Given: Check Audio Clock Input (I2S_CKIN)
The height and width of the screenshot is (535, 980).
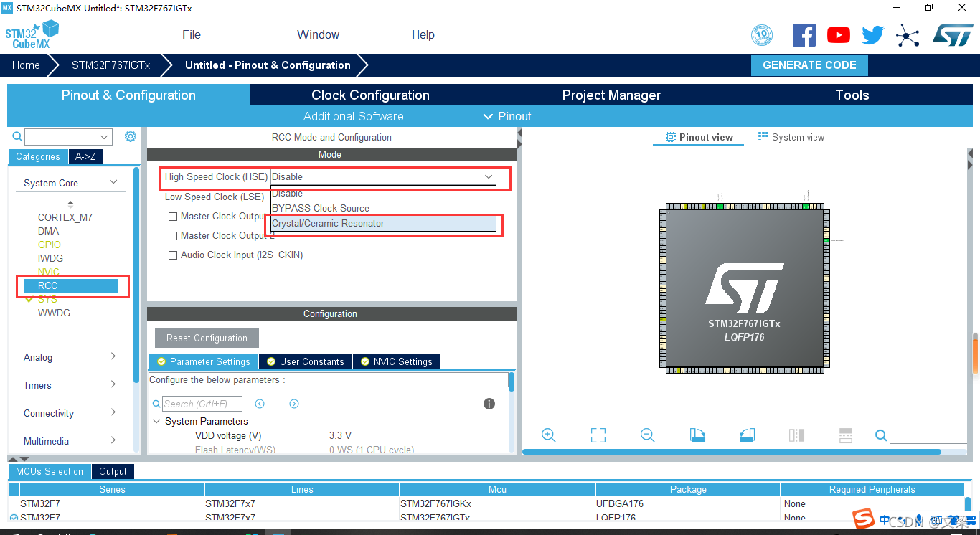Looking at the screenshot, I should coord(172,255).
